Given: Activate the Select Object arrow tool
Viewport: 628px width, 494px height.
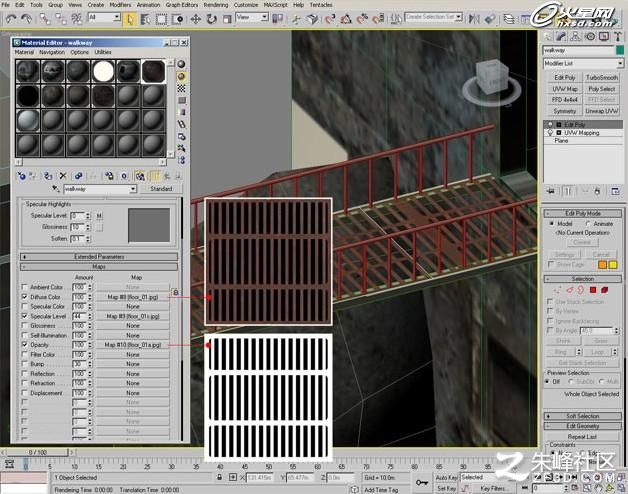Looking at the screenshot, I should point(130,19).
